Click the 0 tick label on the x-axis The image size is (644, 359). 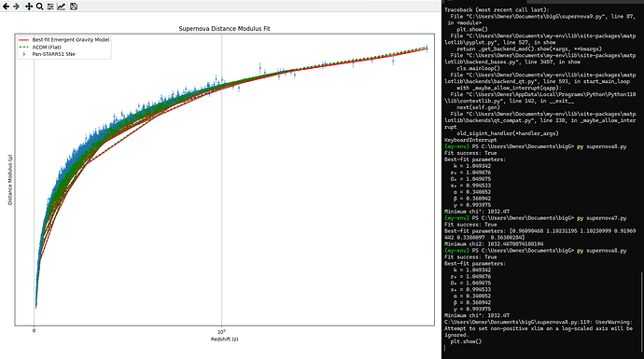(x=35, y=331)
